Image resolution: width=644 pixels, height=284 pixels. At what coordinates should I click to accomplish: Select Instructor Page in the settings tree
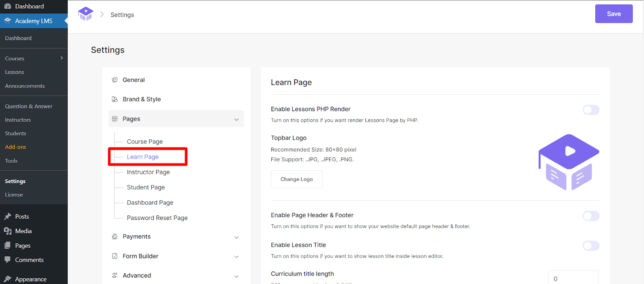click(148, 172)
